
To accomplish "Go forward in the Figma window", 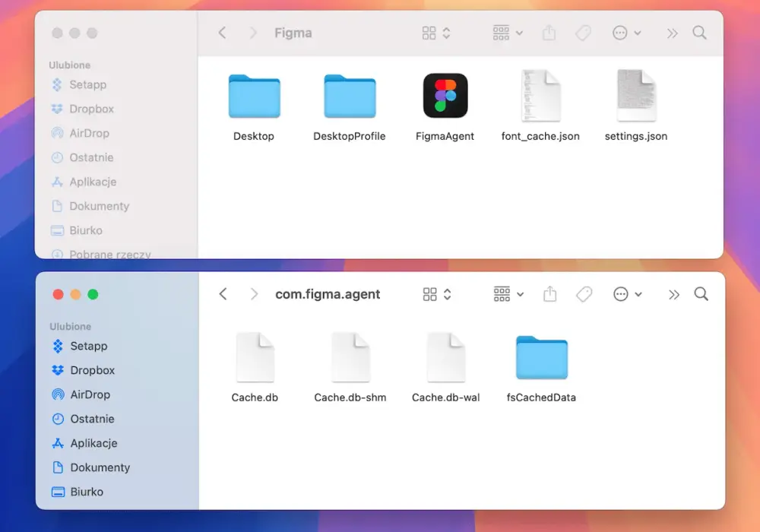I will (x=252, y=33).
